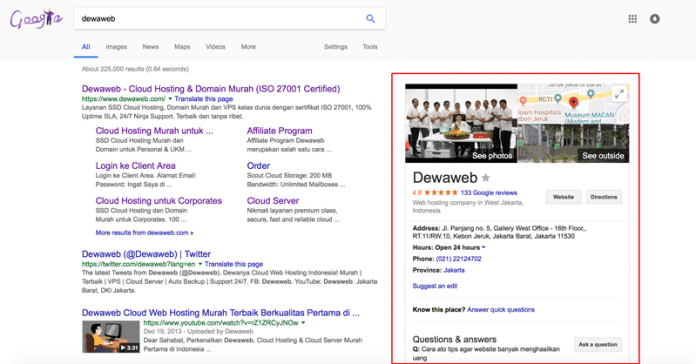Switch to the Videos tab

click(x=215, y=47)
